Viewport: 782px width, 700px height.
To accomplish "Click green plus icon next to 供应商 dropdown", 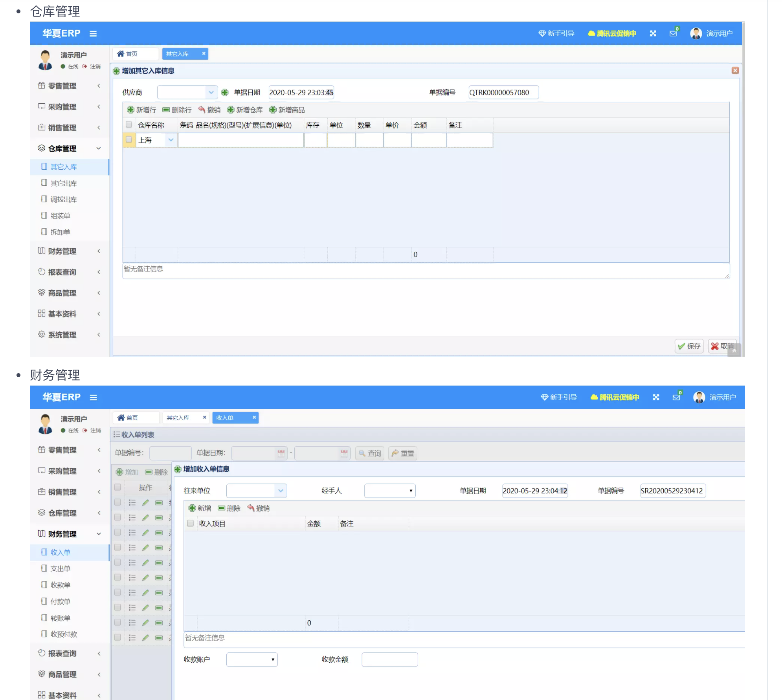I will pyautogui.click(x=225, y=92).
